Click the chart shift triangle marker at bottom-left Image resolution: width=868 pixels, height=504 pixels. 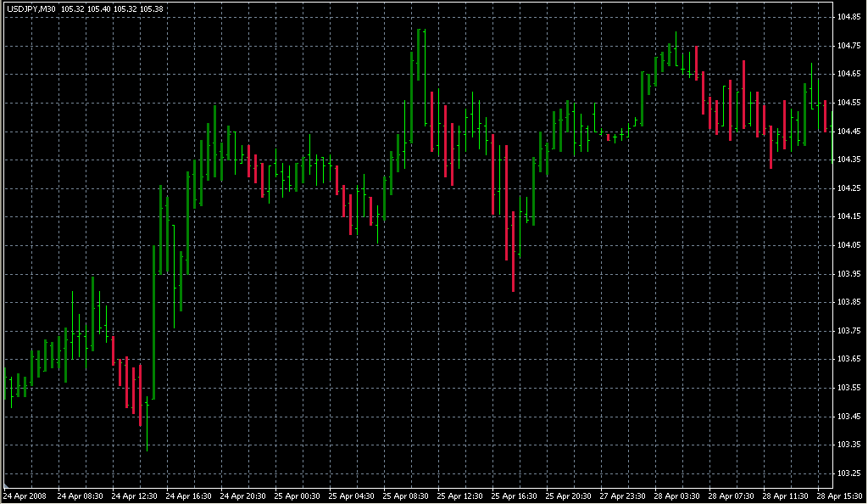coord(6,485)
